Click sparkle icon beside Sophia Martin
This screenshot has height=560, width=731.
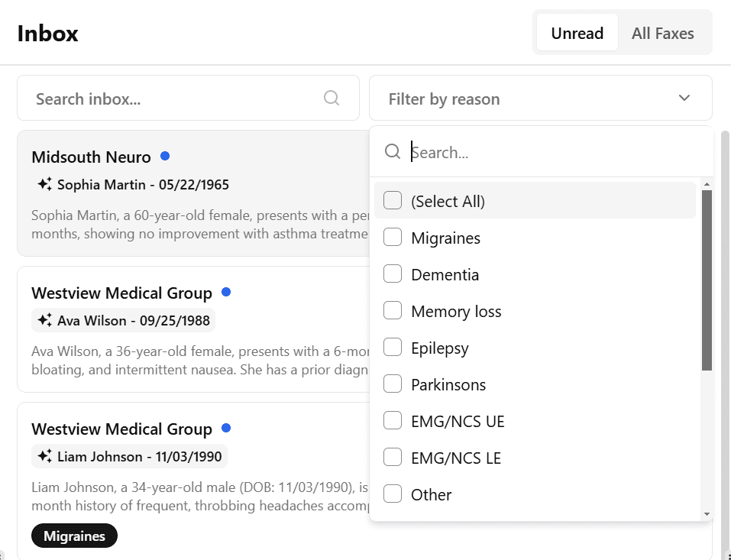coord(44,184)
